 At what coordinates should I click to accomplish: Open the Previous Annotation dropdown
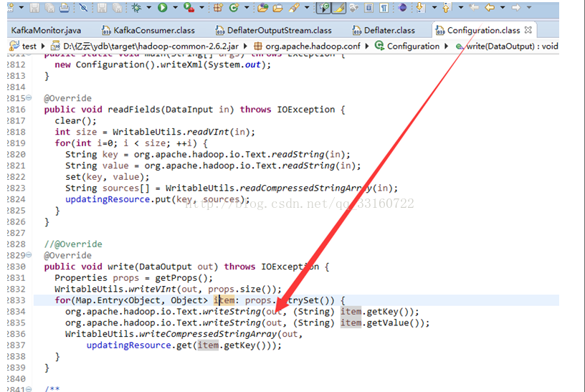[461, 7]
